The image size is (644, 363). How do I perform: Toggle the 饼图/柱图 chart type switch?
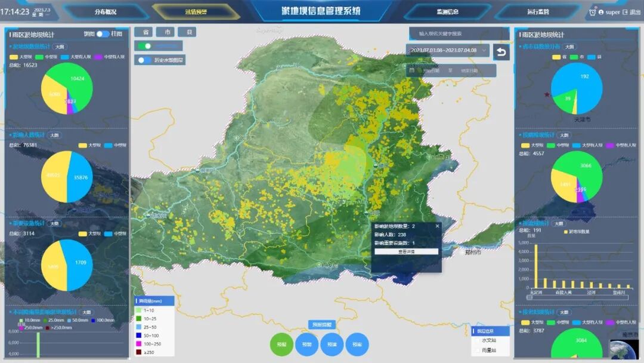pyautogui.click(x=103, y=34)
